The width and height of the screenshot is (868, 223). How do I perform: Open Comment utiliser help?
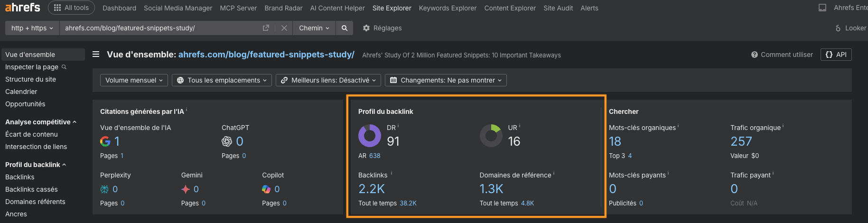click(x=782, y=55)
